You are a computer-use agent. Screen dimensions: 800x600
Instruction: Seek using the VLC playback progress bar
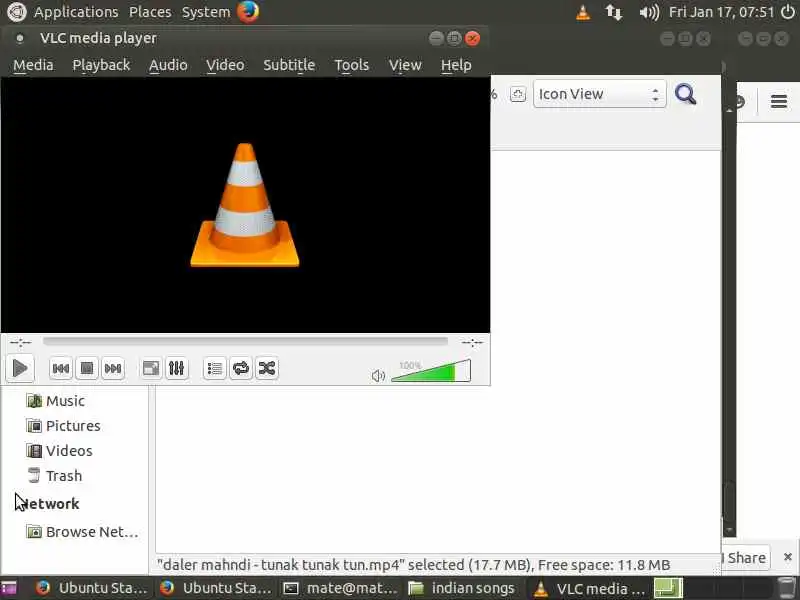click(x=245, y=341)
